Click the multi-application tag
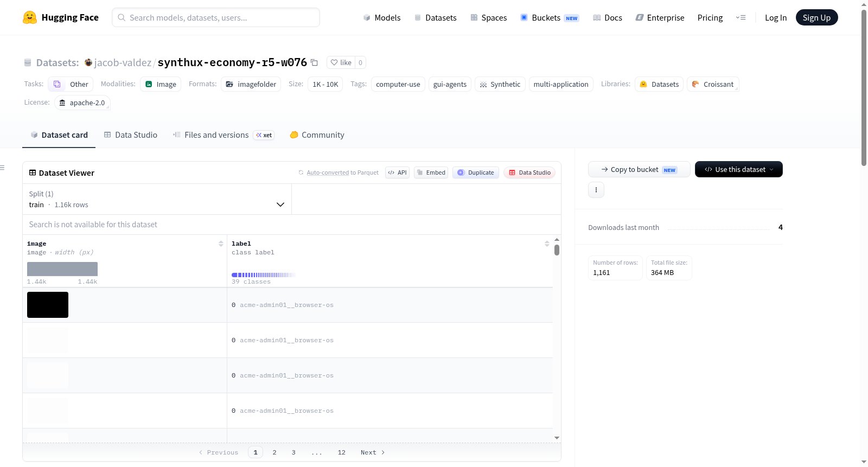This screenshot has height=467, width=868. (561, 84)
